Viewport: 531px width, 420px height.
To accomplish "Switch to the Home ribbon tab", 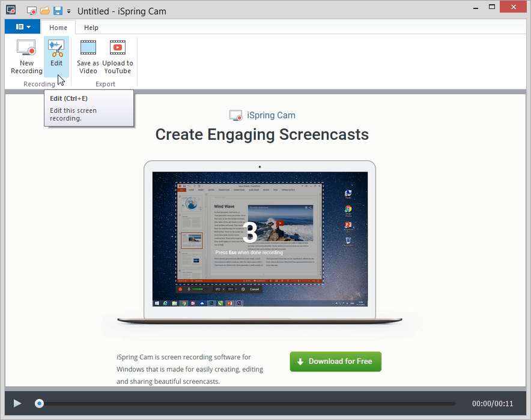I will coord(58,28).
